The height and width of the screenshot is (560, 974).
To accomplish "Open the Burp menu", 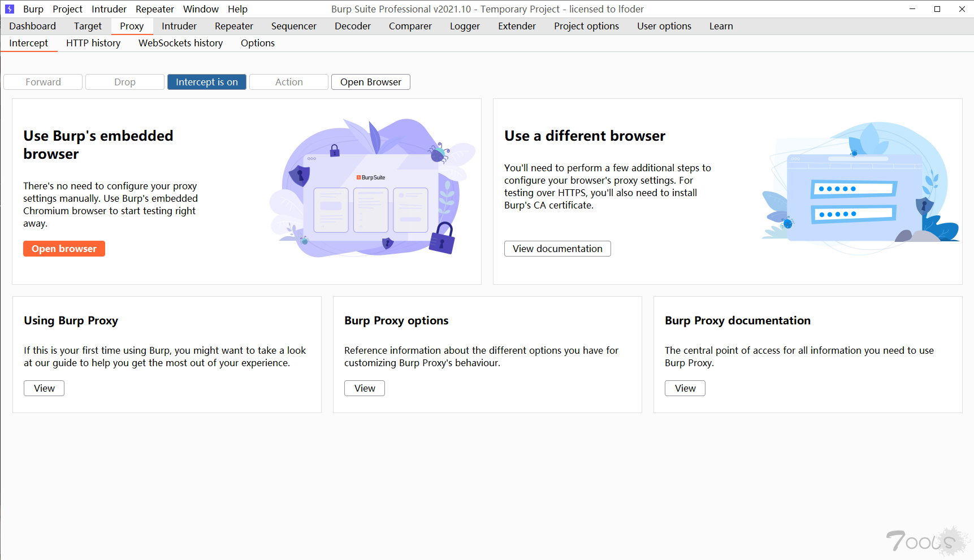I will (x=33, y=9).
